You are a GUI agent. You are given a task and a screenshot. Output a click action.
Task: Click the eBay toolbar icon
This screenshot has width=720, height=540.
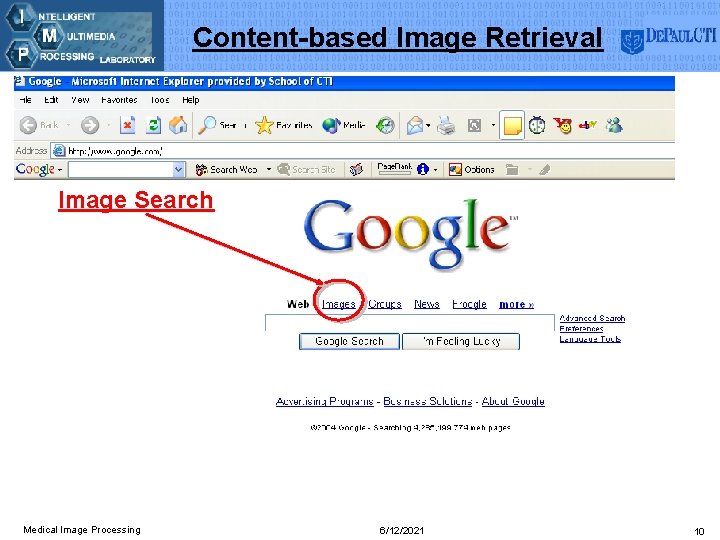(x=587, y=124)
